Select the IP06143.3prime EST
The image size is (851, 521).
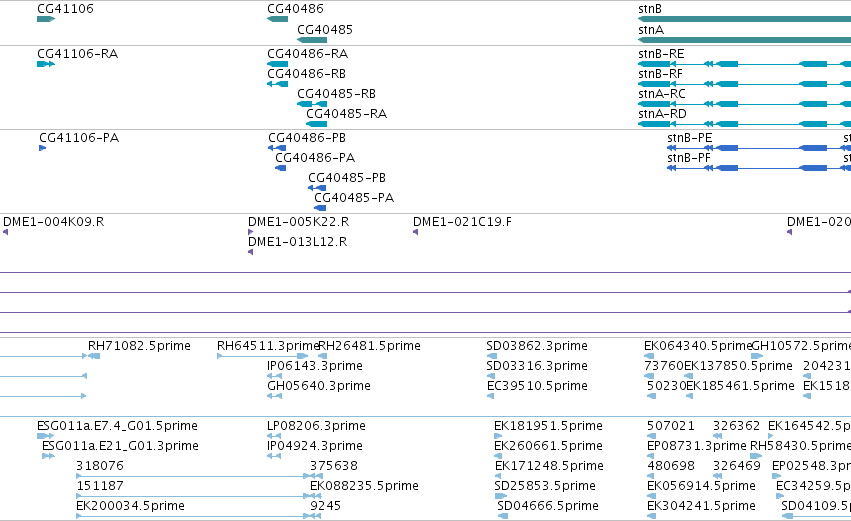tap(275, 376)
